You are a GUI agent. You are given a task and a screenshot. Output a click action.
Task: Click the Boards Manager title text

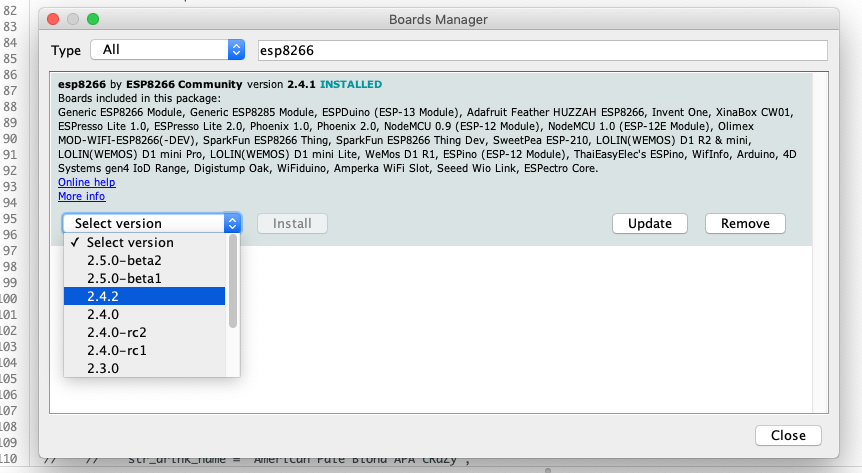tap(438, 19)
